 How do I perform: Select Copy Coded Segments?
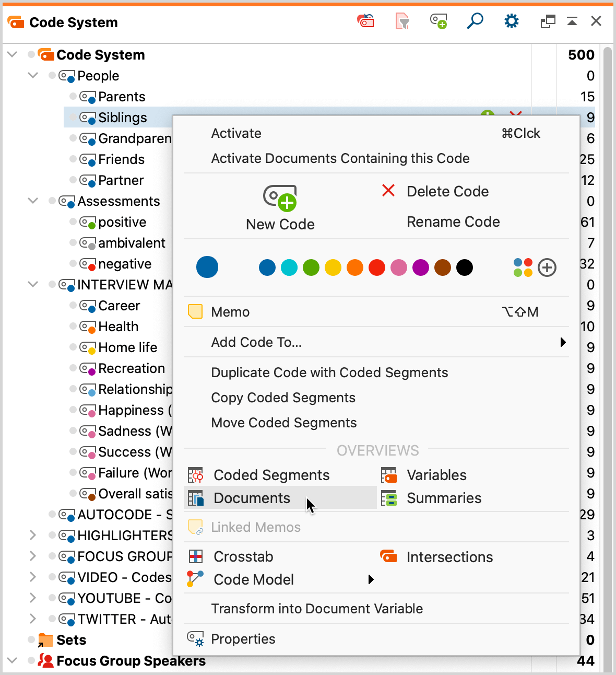(x=376, y=398)
